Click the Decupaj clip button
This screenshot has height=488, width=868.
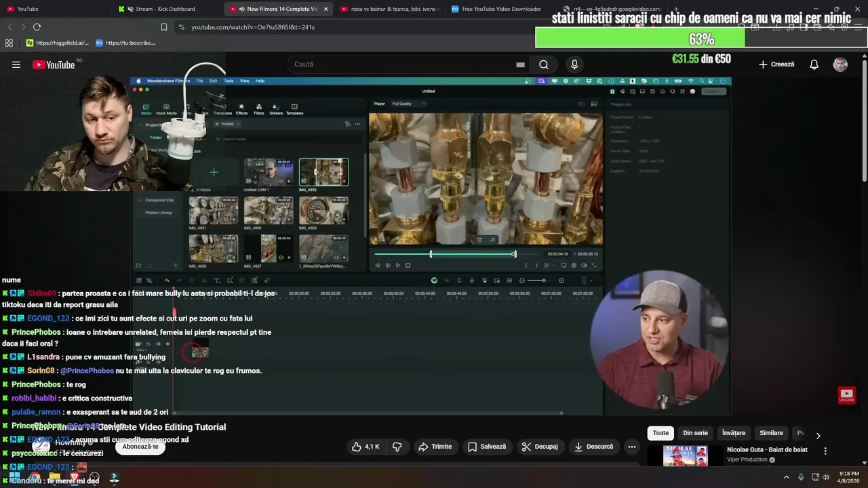(540, 447)
